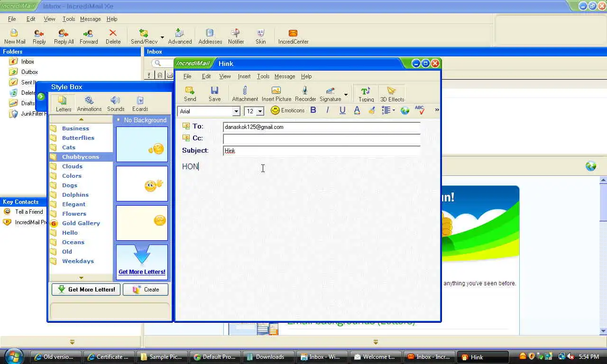Screen dimensions: 607x364
Task: Select the No Background option
Action: (x=142, y=120)
